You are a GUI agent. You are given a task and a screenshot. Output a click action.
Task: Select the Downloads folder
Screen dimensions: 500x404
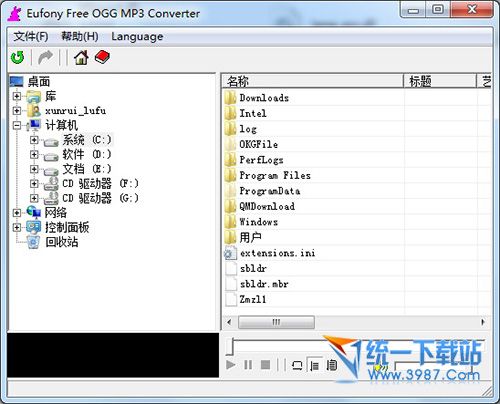coord(264,98)
